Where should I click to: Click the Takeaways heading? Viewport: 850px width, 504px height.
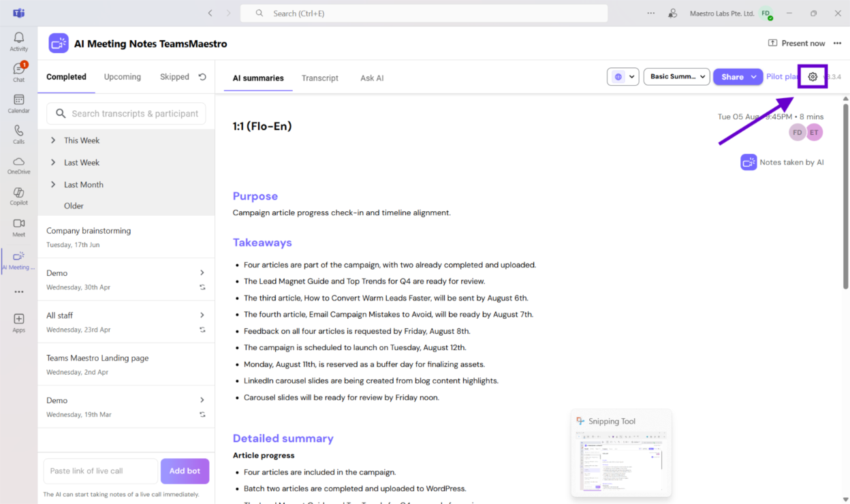[262, 242]
